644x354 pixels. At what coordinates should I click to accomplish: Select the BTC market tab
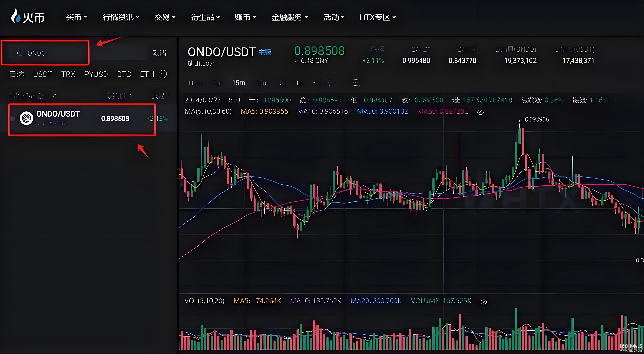click(124, 74)
